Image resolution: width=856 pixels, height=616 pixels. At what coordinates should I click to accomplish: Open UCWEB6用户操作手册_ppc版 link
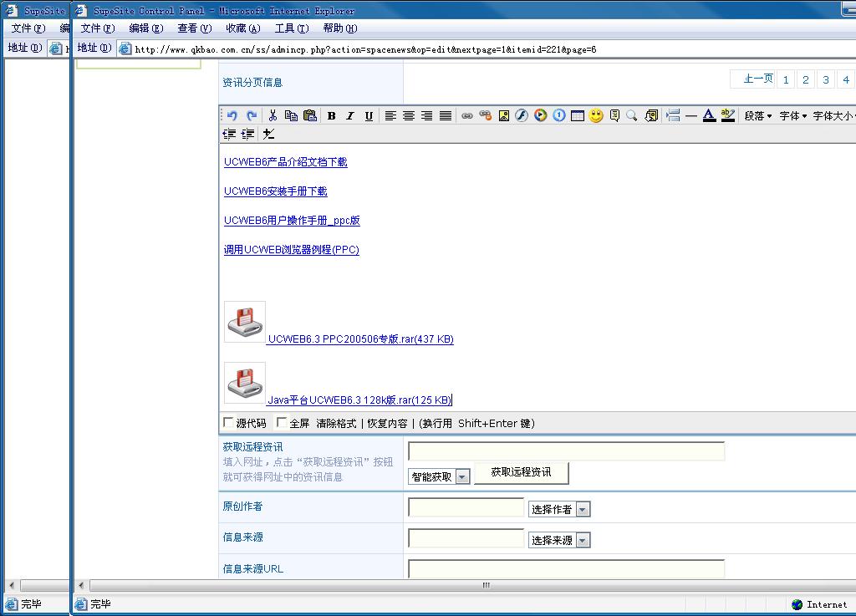(x=292, y=221)
